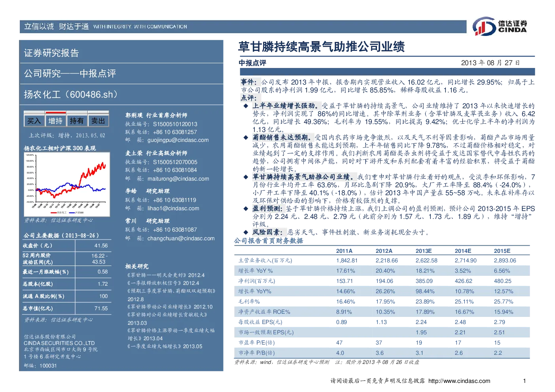The width and height of the screenshot is (555, 392).
Task: Open the lihao1@cindasc.com email link
Action: (x=173, y=208)
